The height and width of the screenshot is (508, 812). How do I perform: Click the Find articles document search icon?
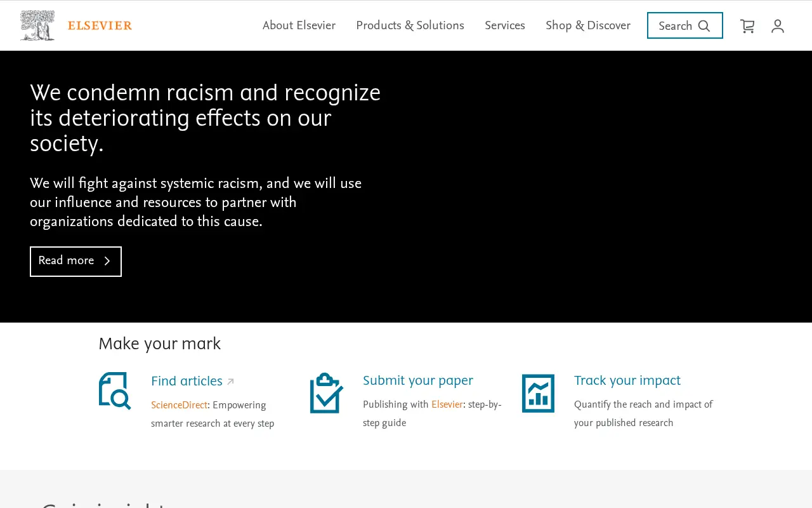pyautogui.click(x=115, y=391)
